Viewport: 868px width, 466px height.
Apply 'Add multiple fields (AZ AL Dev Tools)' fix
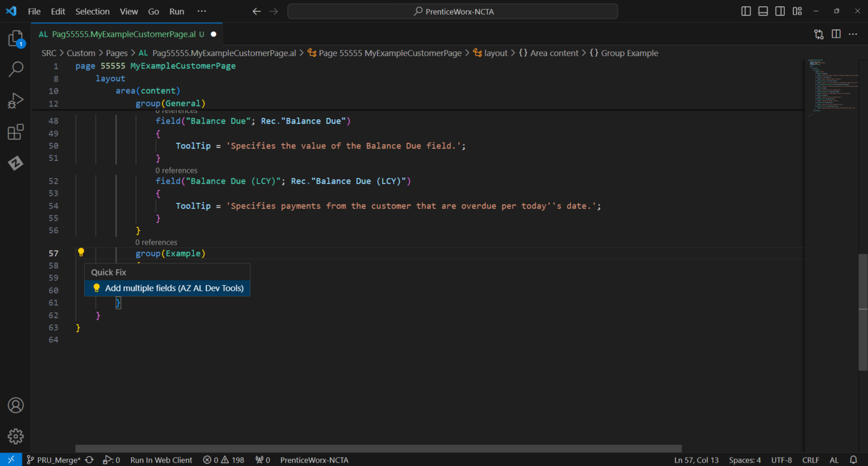coord(173,288)
